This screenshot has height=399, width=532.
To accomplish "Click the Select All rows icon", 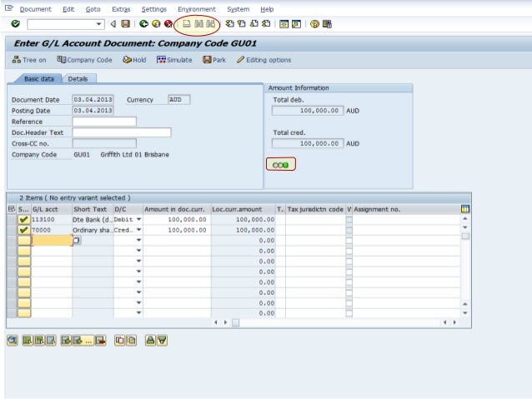I will [x=28, y=340].
